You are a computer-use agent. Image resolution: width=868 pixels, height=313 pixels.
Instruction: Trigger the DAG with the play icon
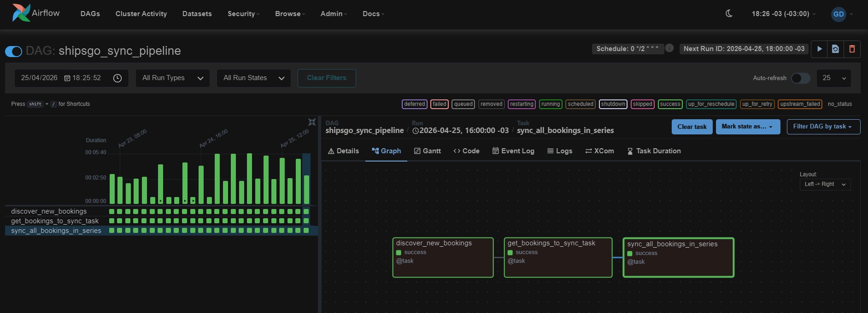pyautogui.click(x=819, y=49)
